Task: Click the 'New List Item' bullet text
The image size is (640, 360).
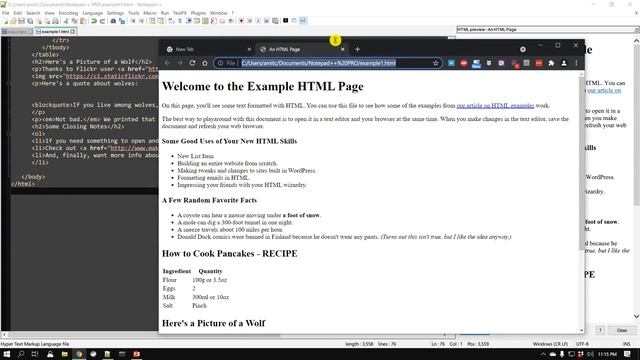Action: (x=196, y=156)
